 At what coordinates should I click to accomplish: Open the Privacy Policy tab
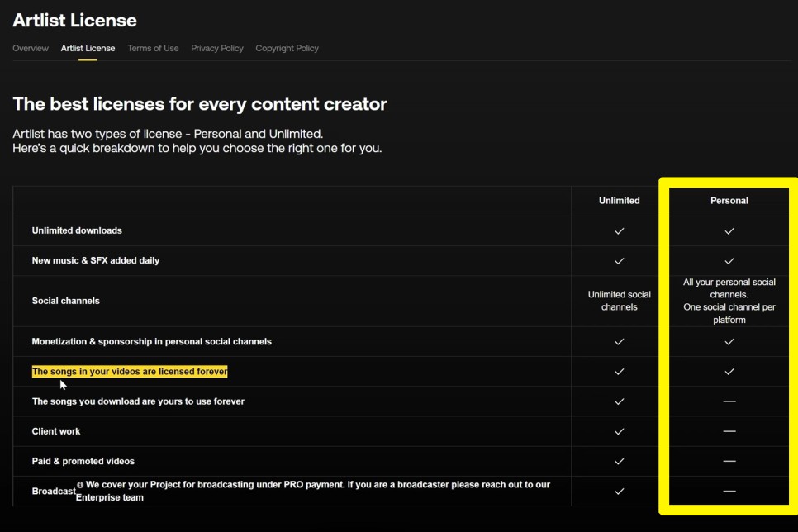pos(216,48)
